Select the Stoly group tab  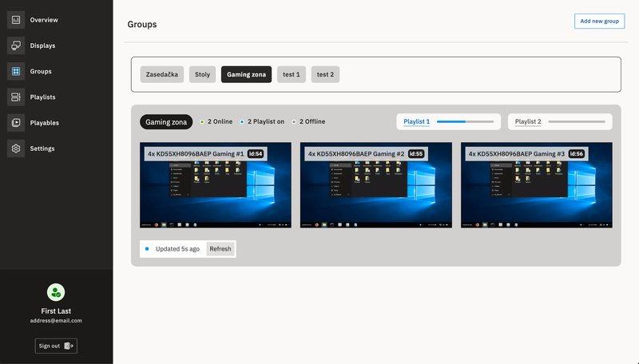click(202, 74)
